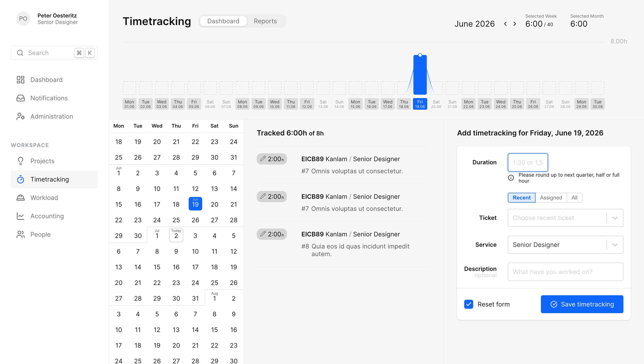This screenshot has height=364, width=644.
Task: Click the Description text field
Action: tap(565, 272)
